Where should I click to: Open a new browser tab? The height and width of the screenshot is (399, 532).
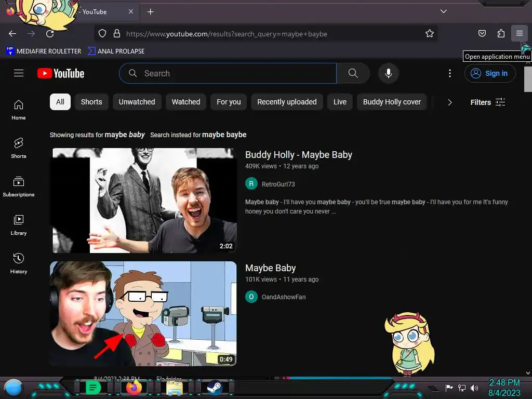pos(150,12)
